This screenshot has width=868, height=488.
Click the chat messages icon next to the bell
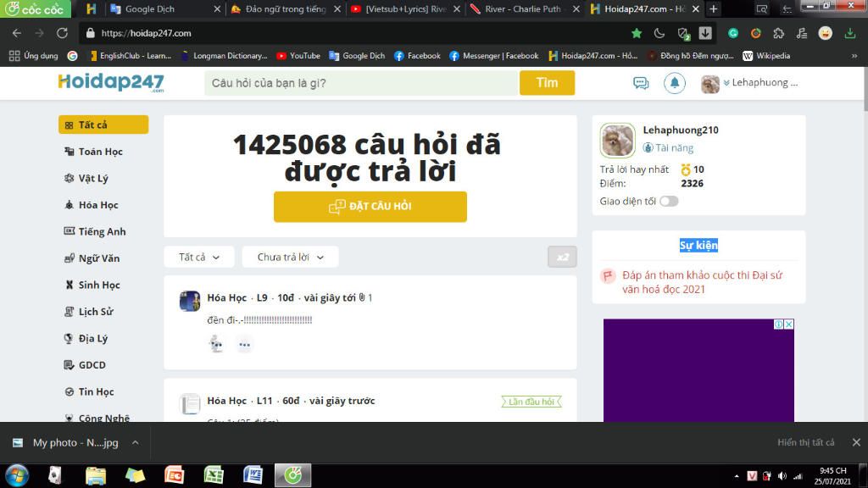pyautogui.click(x=641, y=82)
